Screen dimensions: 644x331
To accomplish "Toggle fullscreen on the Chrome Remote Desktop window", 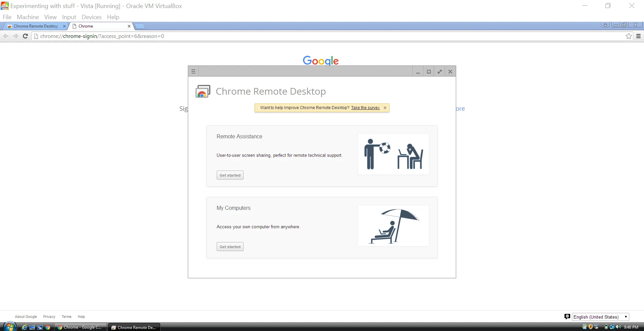I will [439, 72].
